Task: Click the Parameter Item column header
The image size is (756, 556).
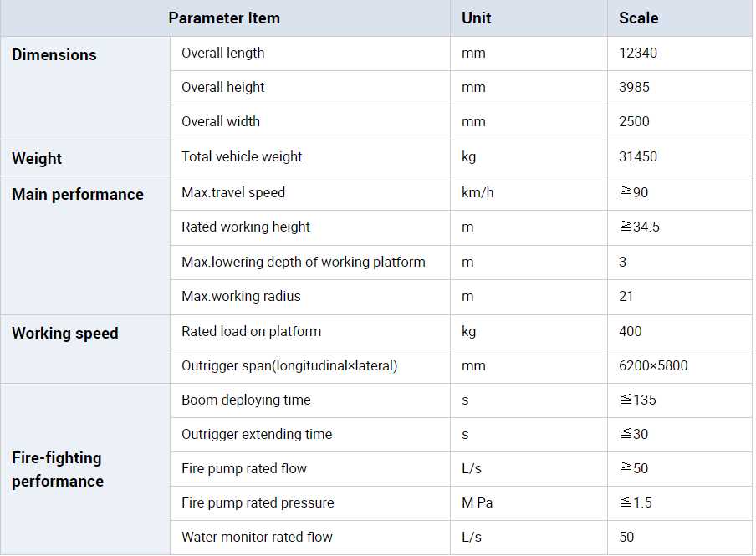Action: pyautogui.click(x=224, y=18)
